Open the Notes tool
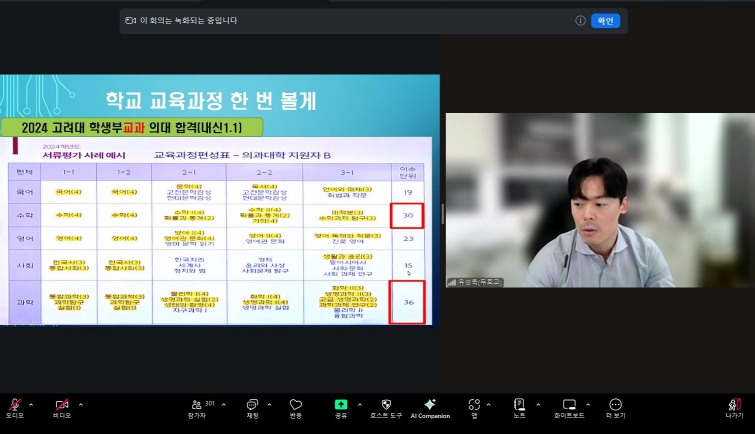The width and height of the screenshot is (755, 434). click(519, 406)
